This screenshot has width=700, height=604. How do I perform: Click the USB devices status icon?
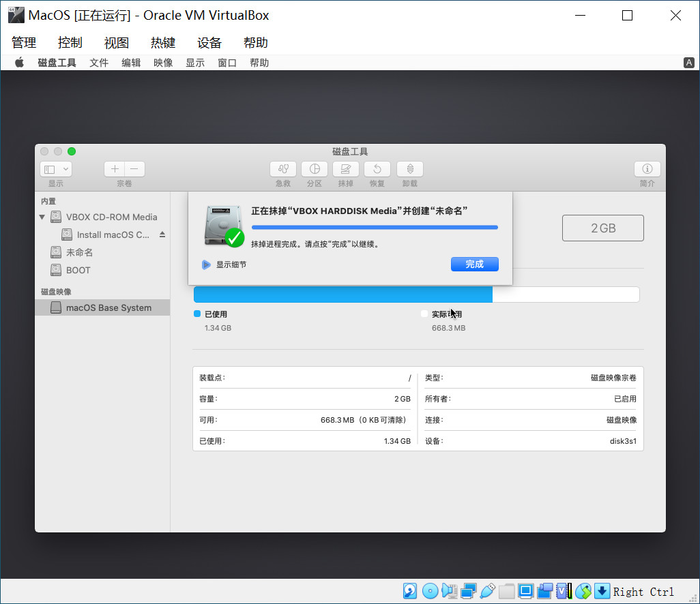(488, 591)
